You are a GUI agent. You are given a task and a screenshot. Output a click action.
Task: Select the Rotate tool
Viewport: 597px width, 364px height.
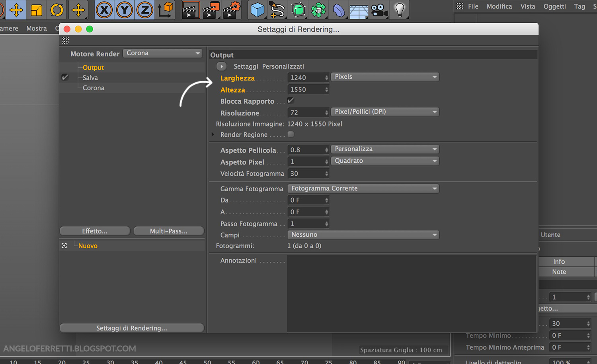(x=57, y=10)
